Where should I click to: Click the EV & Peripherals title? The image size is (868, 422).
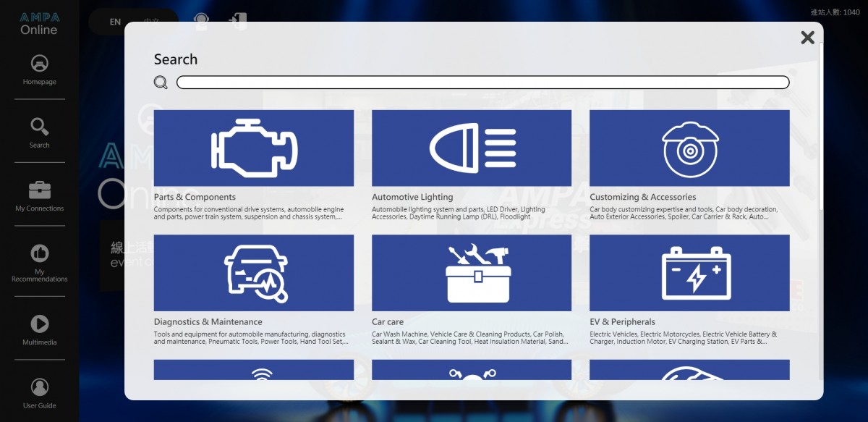(x=623, y=322)
